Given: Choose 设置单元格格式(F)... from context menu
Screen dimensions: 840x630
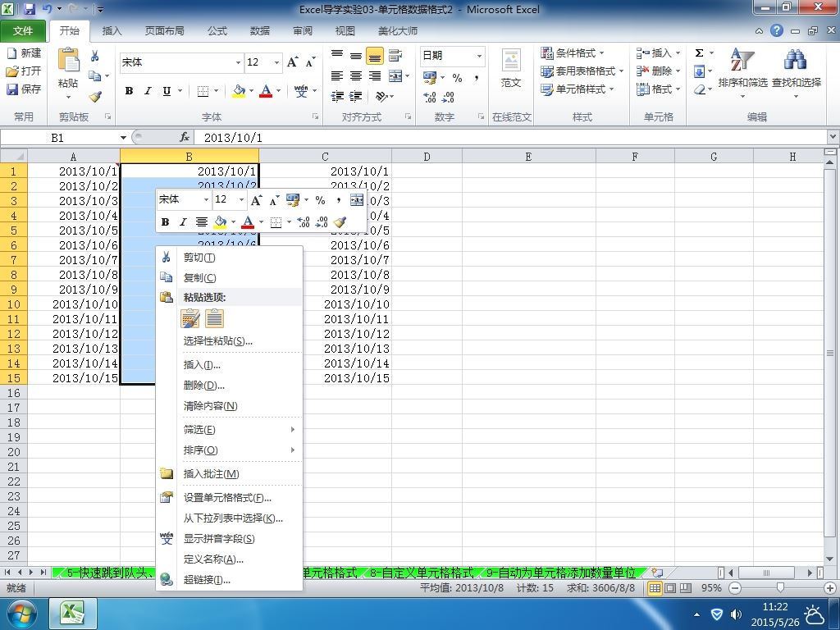Looking at the screenshot, I should coord(230,498).
